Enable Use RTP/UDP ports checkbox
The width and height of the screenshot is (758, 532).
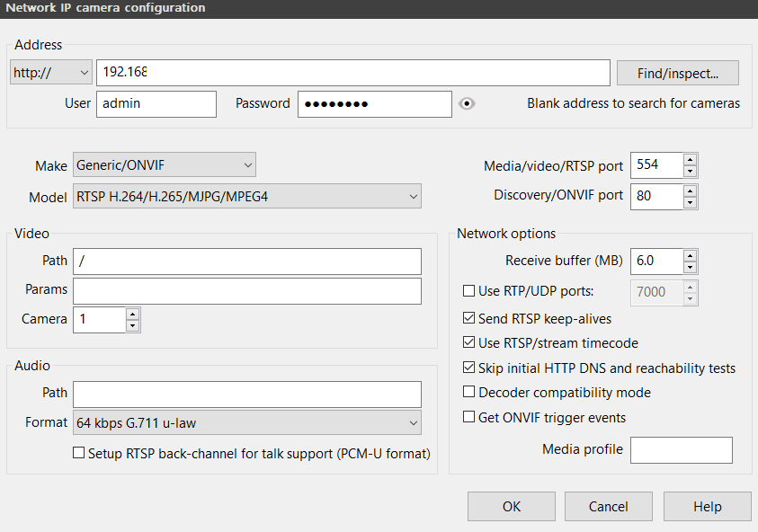468,291
